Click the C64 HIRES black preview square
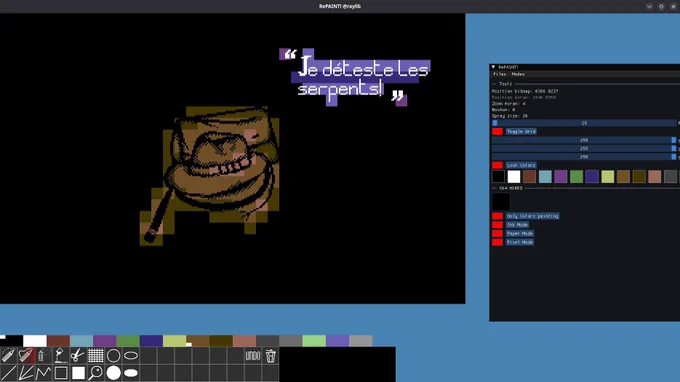 pyautogui.click(x=501, y=202)
